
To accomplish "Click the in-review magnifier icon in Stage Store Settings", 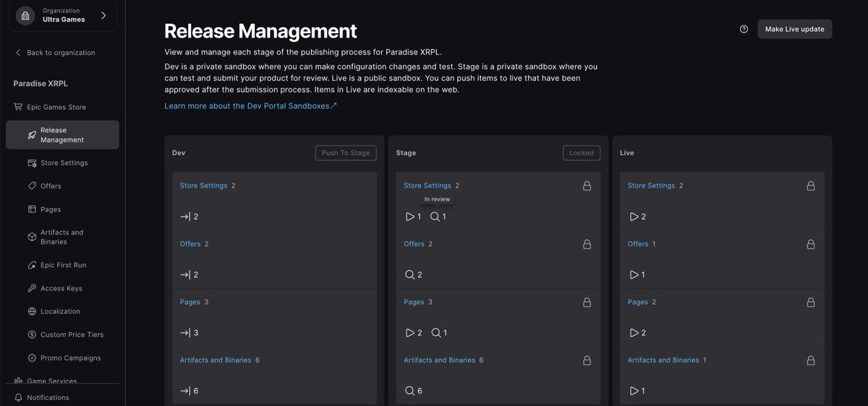I will [435, 216].
